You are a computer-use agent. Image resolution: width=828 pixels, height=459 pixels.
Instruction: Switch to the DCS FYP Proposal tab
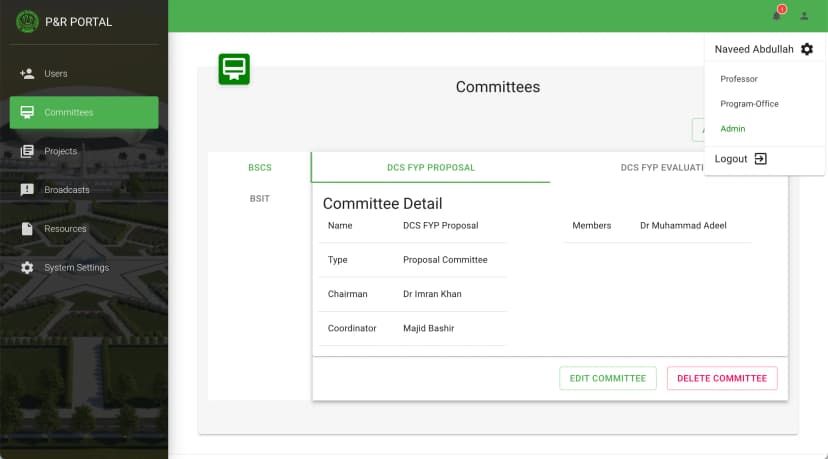coord(430,167)
